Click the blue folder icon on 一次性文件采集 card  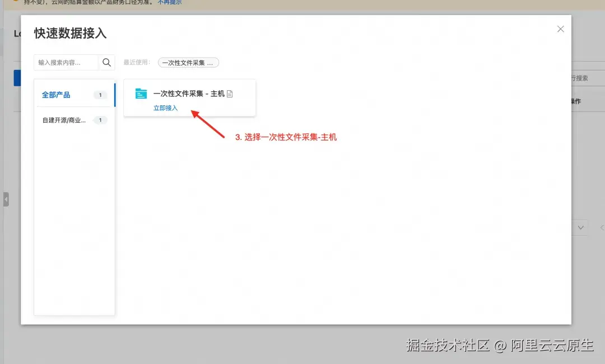tap(141, 92)
